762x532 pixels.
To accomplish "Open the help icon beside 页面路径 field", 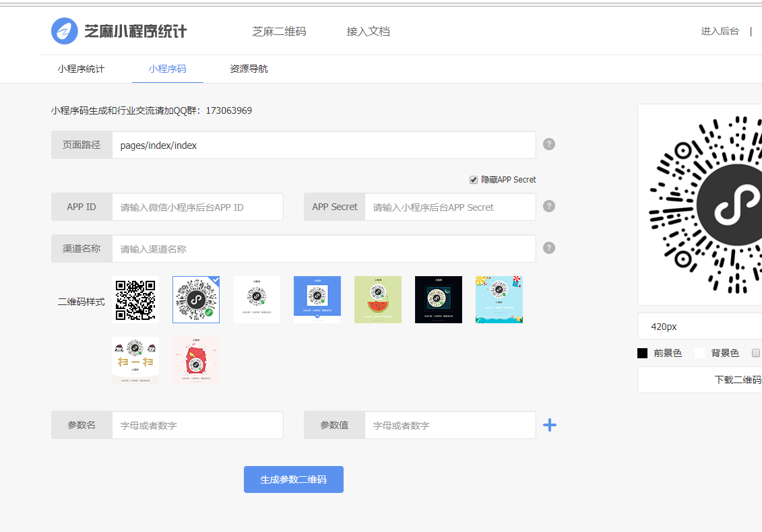I will [548, 143].
